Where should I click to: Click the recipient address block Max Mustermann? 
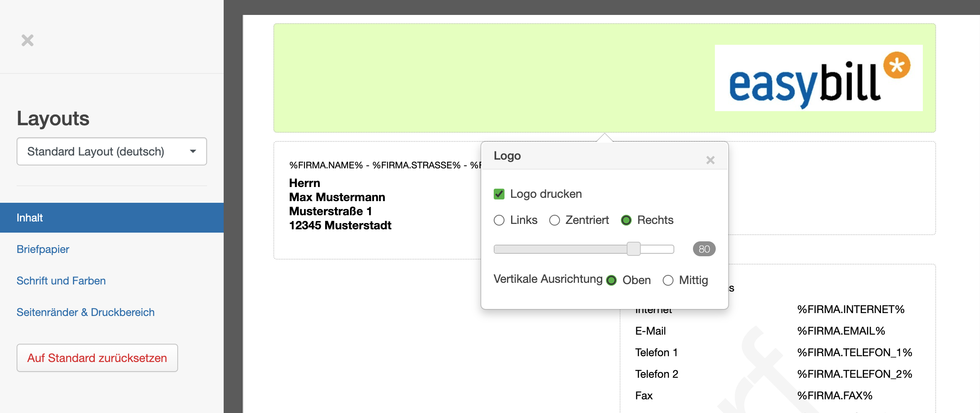click(340, 204)
